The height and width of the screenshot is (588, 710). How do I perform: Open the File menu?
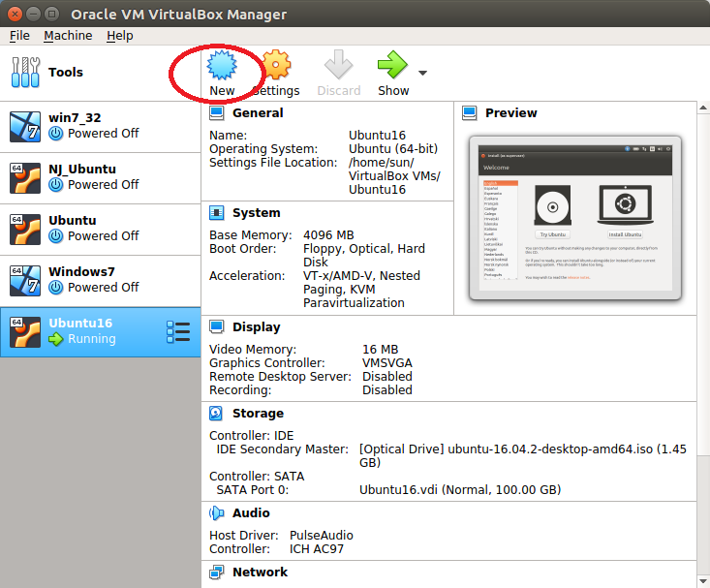point(19,35)
